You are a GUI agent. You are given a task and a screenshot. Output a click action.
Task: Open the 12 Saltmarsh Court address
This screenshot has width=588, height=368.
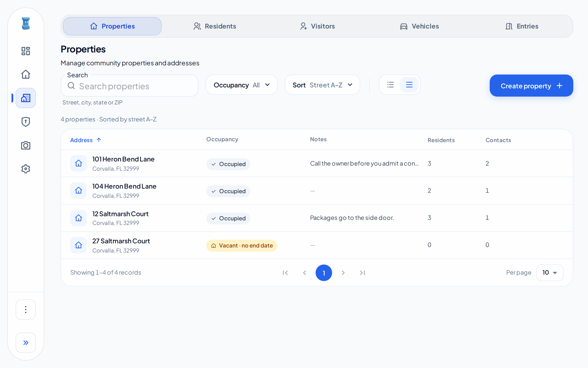coord(120,214)
